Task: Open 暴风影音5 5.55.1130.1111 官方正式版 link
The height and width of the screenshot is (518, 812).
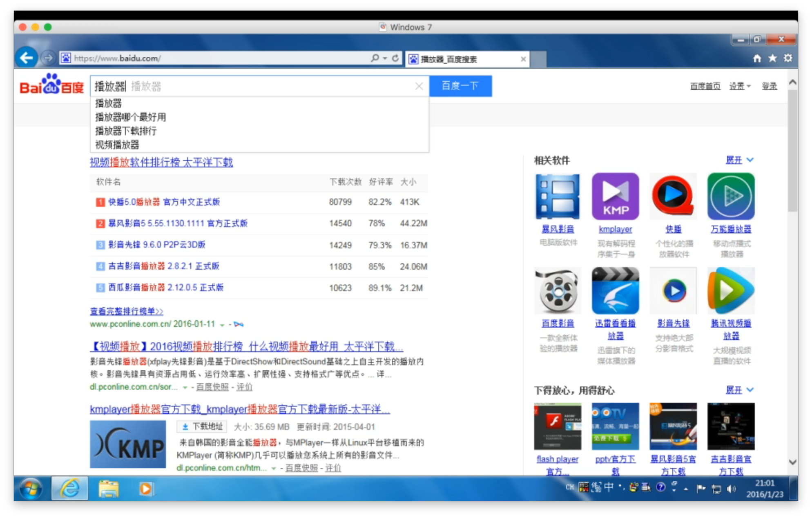Action: pyautogui.click(x=178, y=223)
